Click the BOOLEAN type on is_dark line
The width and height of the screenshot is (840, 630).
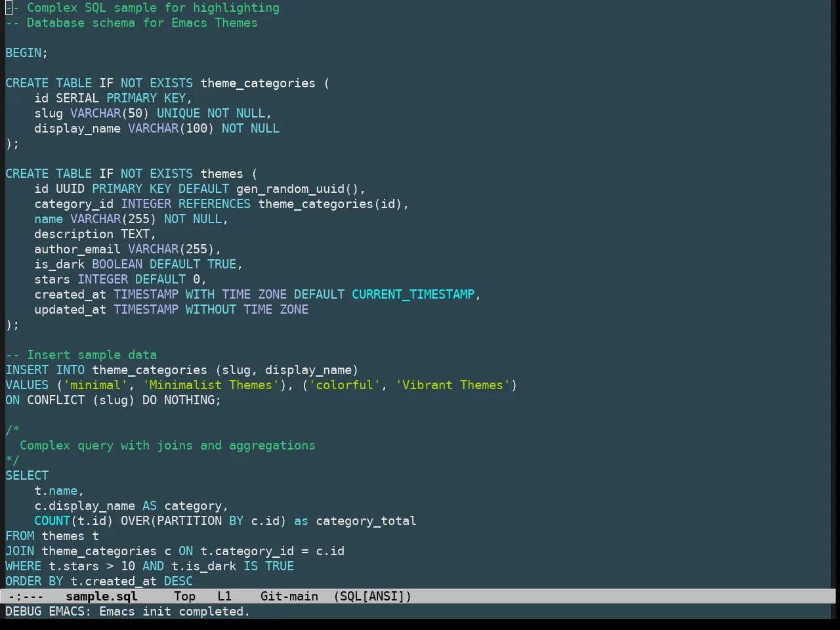pos(117,264)
